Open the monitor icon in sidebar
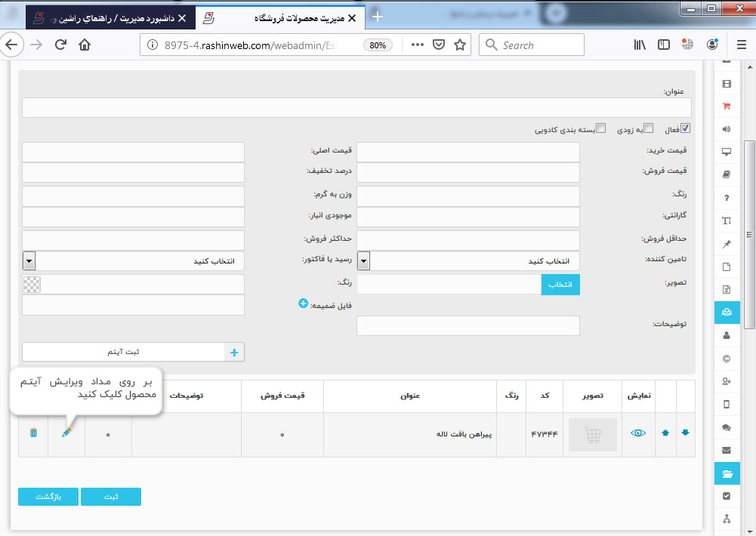The height and width of the screenshot is (536, 756). tap(727, 151)
